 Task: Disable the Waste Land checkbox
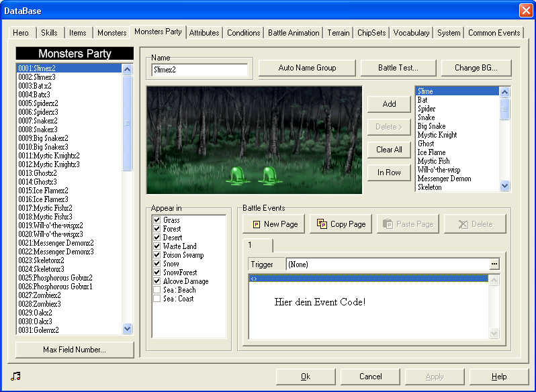point(157,246)
